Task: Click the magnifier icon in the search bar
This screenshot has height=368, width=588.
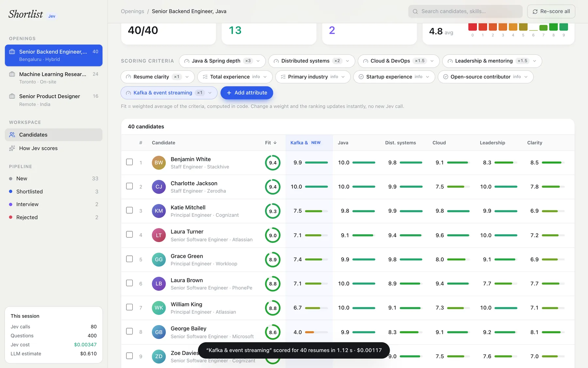Action: pos(415,11)
